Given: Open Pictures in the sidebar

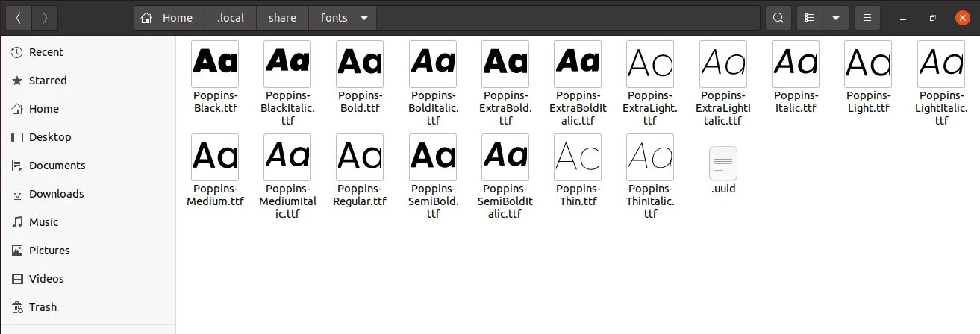Looking at the screenshot, I should (88, 250).
